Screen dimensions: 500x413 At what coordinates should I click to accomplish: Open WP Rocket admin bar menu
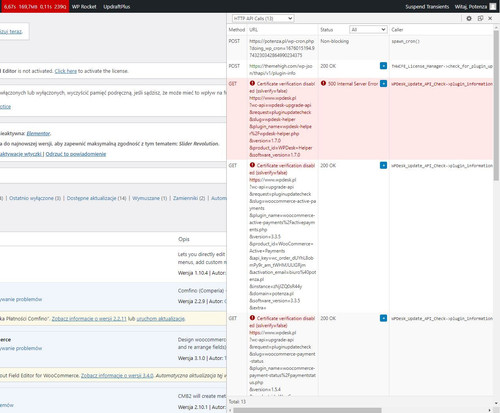coord(84,6)
